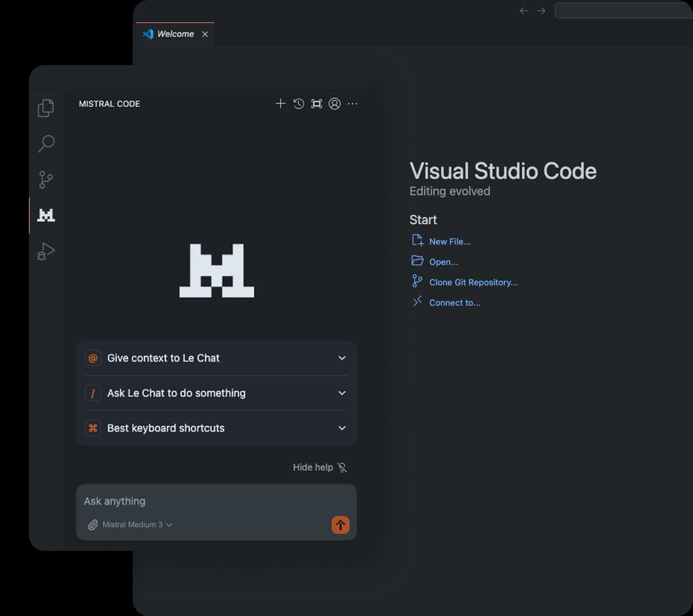Click the fullscreen panel icon in Mistral Code header
Image resolution: width=693 pixels, height=616 pixels.
tap(316, 103)
